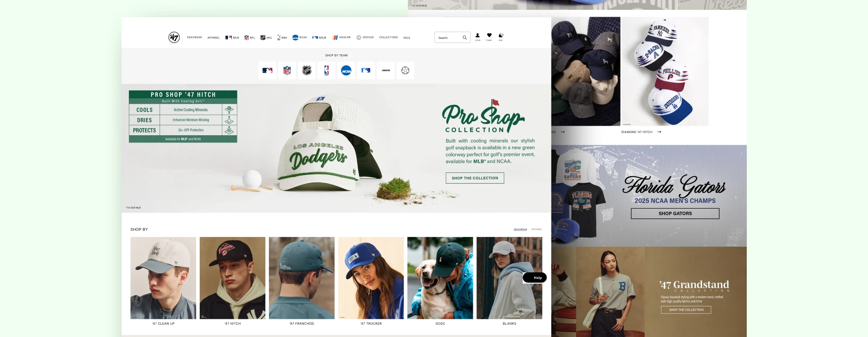The height and width of the screenshot is (337, 868).
Task: Click the PROTECTS row icon in Pro Shop Hitch chart
Action: tap(229, 130)
